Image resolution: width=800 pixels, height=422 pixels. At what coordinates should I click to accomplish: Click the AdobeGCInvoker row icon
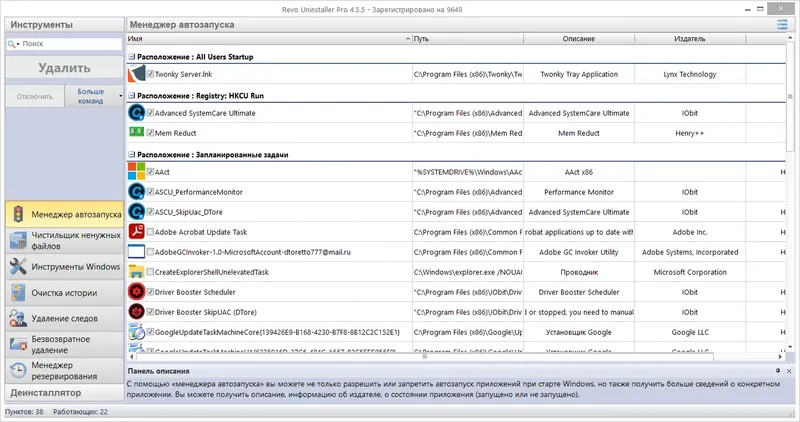136,252
